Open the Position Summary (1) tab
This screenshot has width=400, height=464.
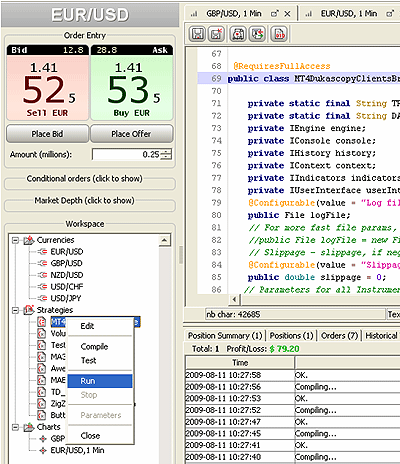click(x=225, y=336)
